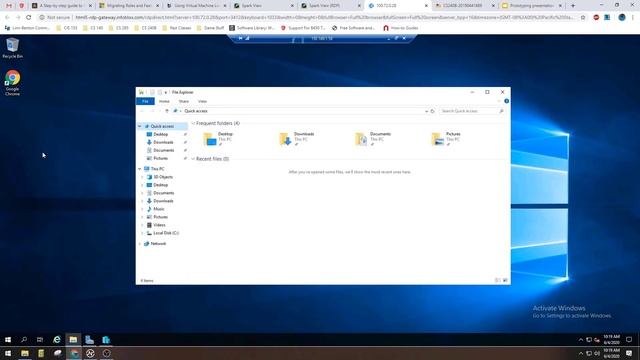Viewport: 640px width, 360px height.
Task: Select Network in navigation pane
Action: (158, 244)
